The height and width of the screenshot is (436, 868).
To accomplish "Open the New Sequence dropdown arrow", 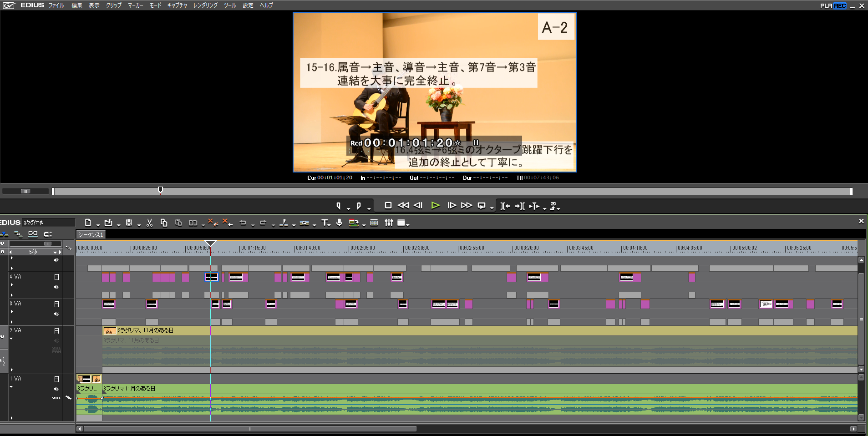I will [98, 224].
